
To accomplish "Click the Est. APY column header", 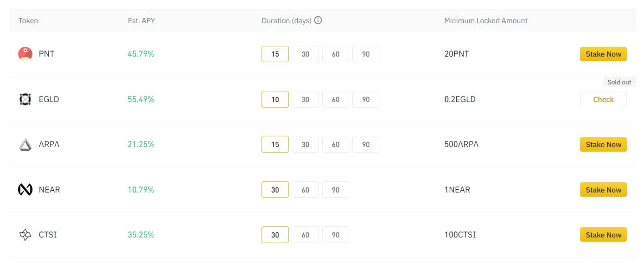I will pos(141,20).
